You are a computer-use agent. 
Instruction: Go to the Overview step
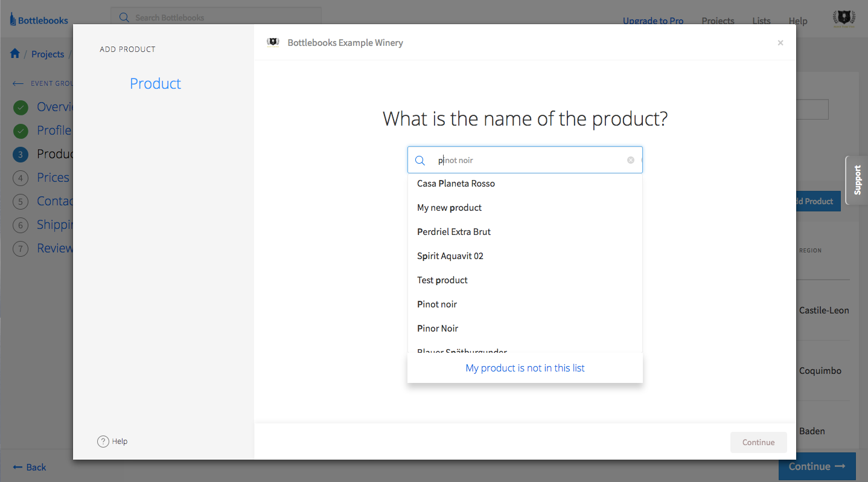click(x=55, y=107)
